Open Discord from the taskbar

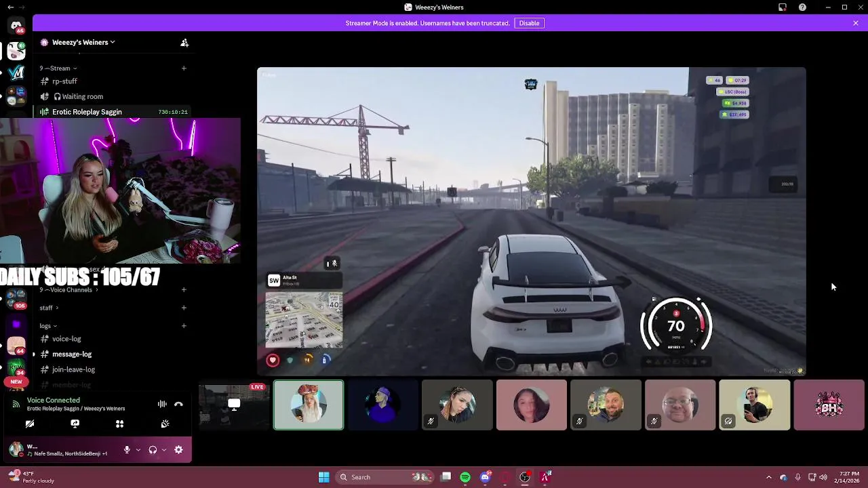pyautogui.click(x=485, y=477)
